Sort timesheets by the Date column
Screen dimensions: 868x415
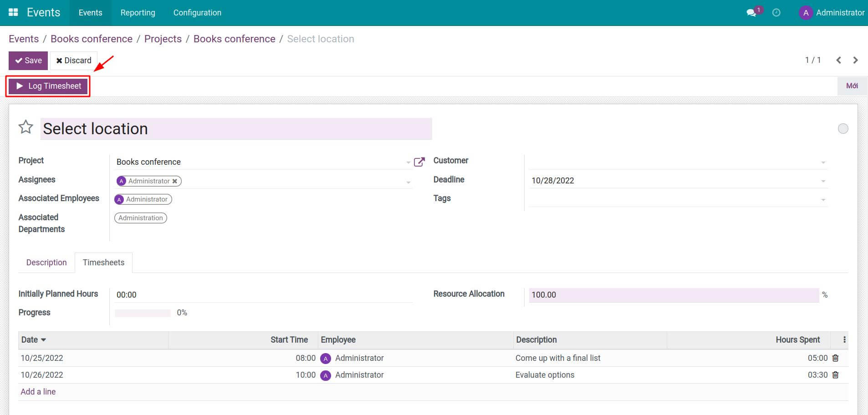(33, 339)
